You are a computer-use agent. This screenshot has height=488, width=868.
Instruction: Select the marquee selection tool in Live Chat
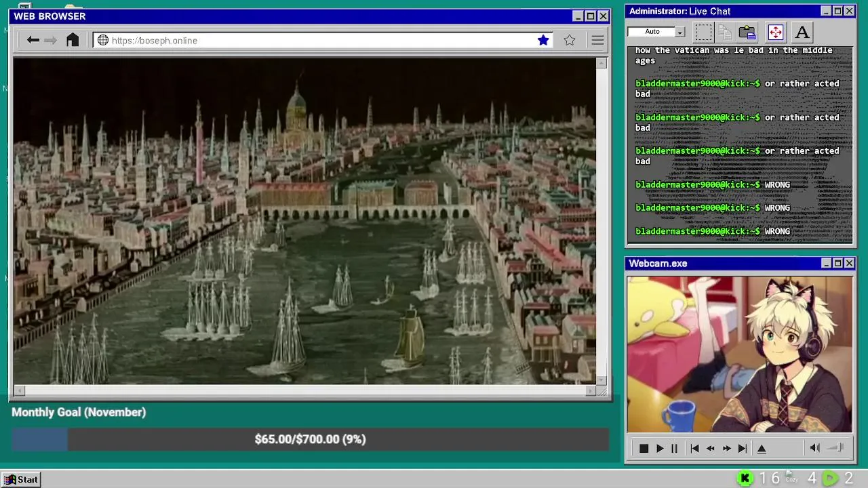pos(703,32)
